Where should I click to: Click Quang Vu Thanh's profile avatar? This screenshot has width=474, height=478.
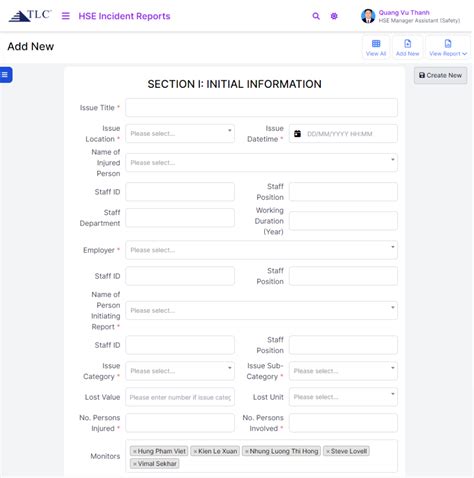pos(368,16)
